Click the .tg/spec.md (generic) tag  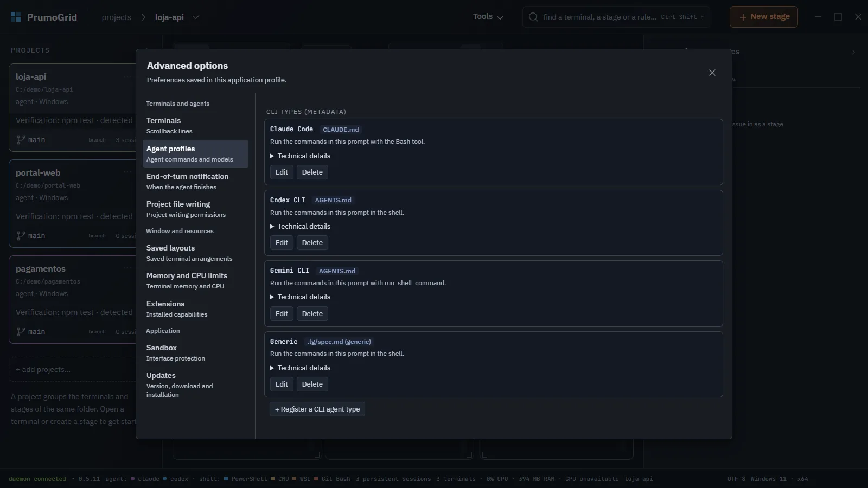click(x=339, y=342)
